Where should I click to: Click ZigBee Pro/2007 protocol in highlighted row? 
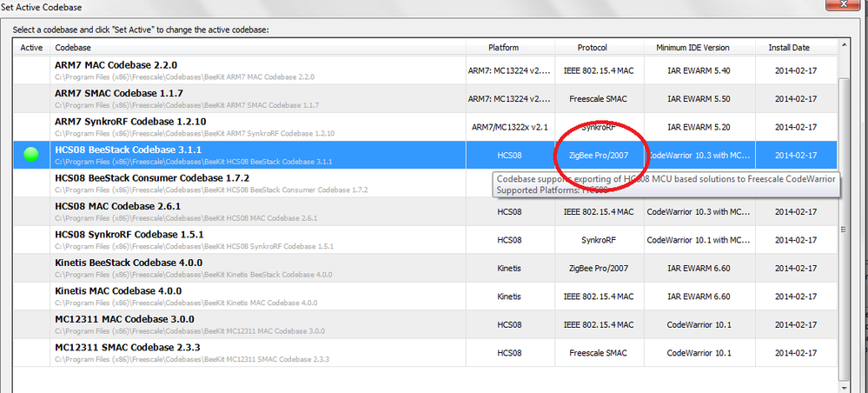[x=599, y=156]
